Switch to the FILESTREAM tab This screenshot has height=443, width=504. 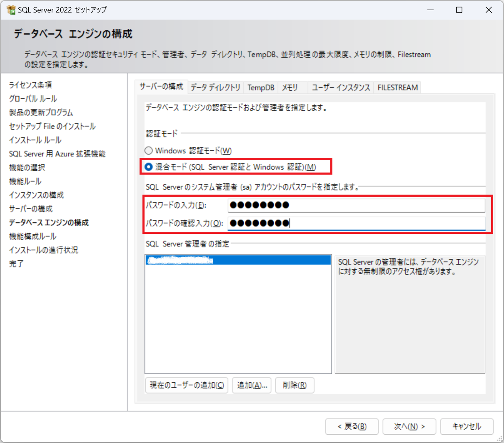click(x=398, y=88)
